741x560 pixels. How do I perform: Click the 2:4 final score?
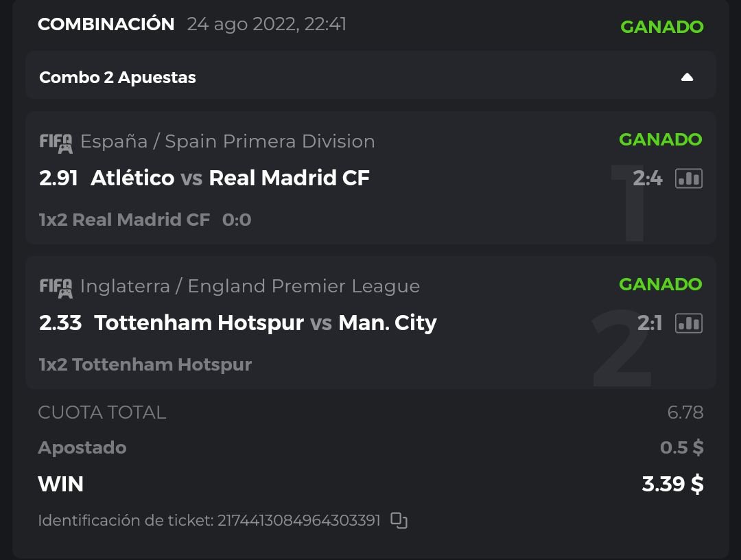(x=647, y=178)
